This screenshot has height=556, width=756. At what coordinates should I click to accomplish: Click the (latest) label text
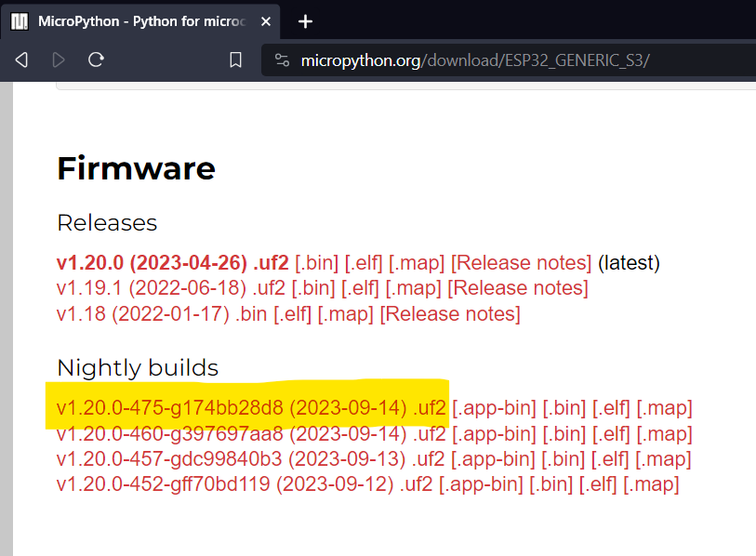(629, 263)
